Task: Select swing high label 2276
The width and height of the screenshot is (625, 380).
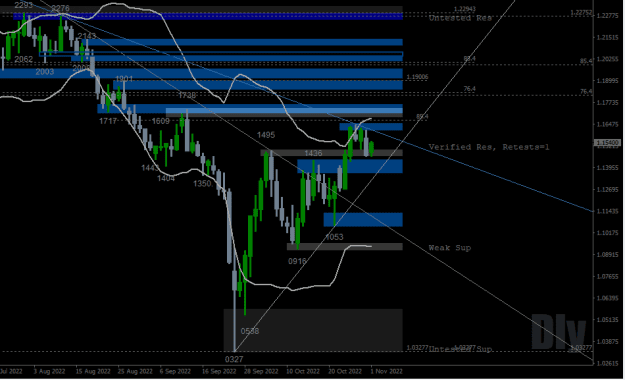Action: [x=61, y=8]
